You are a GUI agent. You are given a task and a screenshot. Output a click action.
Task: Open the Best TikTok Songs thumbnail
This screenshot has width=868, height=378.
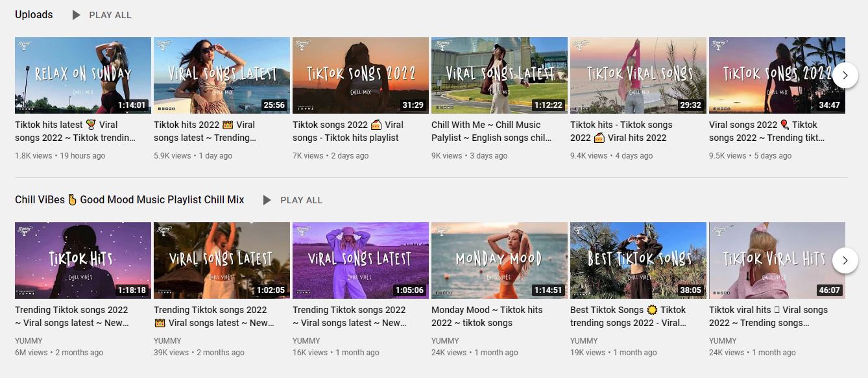tap(638, 260)
